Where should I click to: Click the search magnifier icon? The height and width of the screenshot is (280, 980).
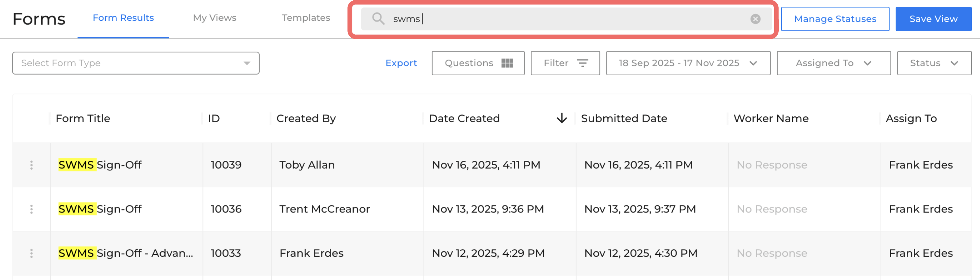point(378,19)
